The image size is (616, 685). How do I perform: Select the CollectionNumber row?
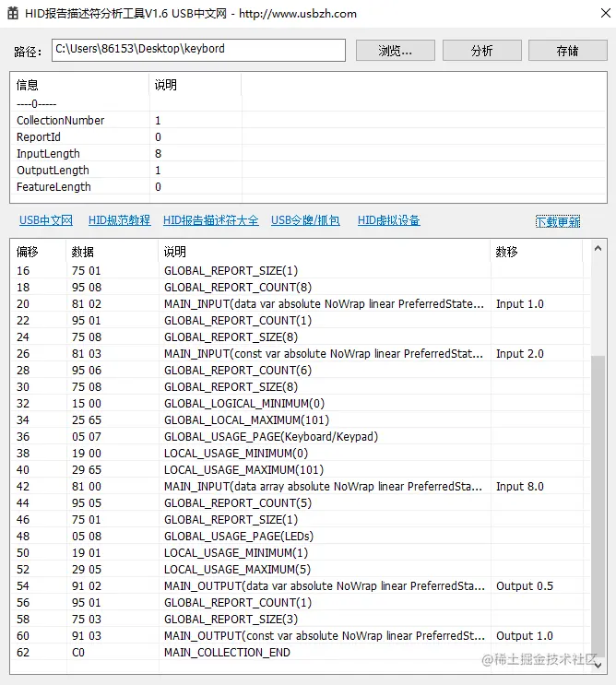[x=308, y=120]
